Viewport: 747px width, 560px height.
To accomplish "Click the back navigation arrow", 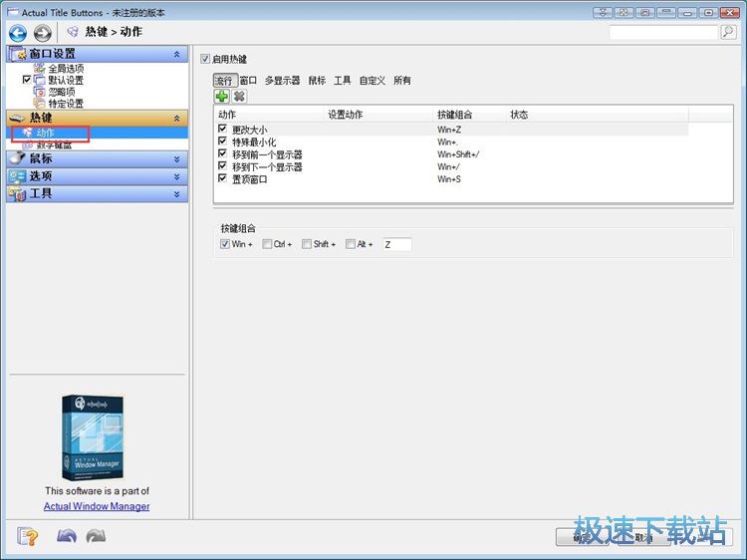I will 18,33.
